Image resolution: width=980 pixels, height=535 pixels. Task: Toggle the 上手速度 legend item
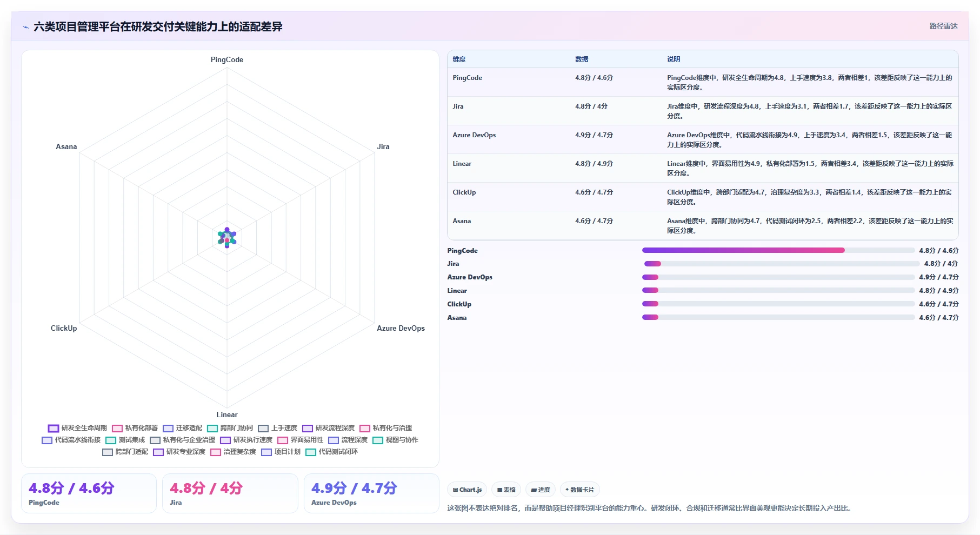(x=277, y=428)
